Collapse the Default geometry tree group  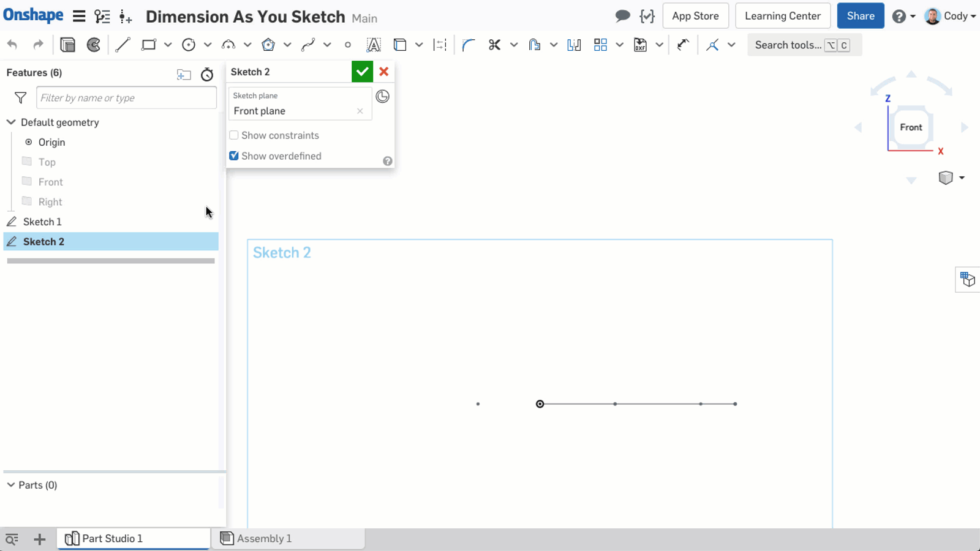coord(11,122)
